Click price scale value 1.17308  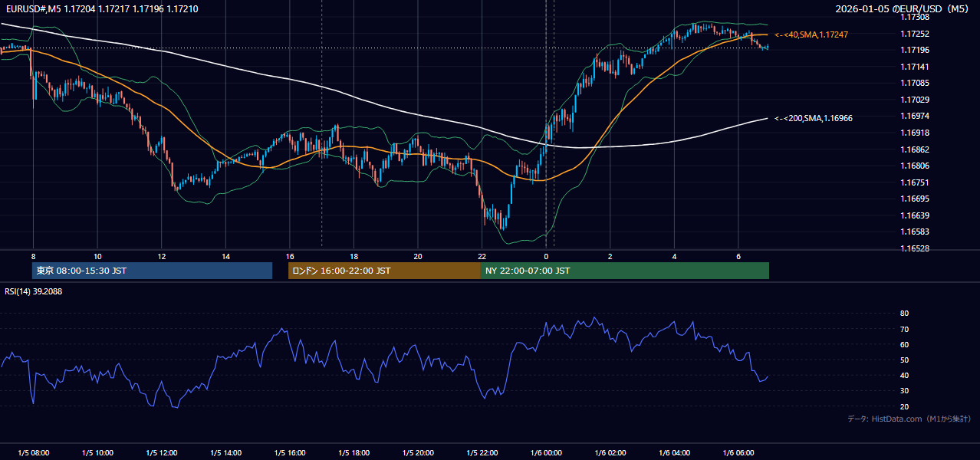tap(915, 17)
